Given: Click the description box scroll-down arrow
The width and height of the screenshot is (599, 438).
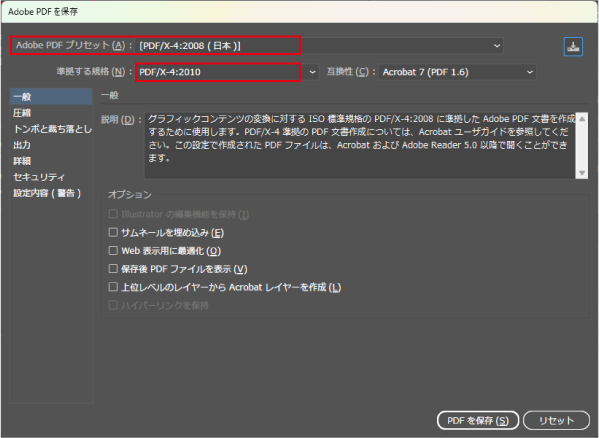Looking at the screenshot, I should (582, 173).
